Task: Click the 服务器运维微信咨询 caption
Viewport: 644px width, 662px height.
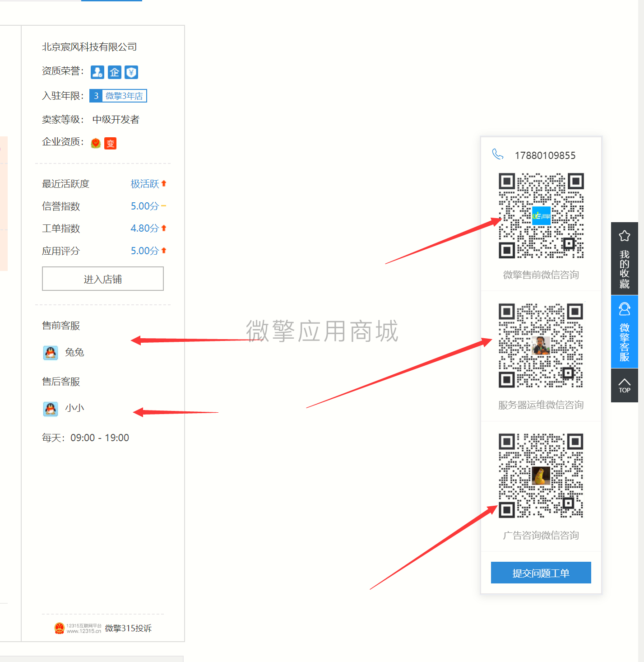Action: 541,405
